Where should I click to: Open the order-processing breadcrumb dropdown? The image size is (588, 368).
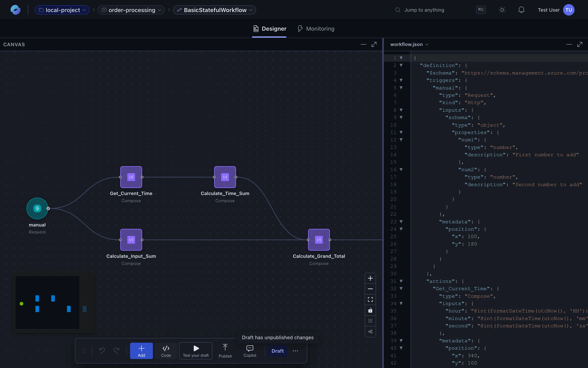click(x=131, y=10)
